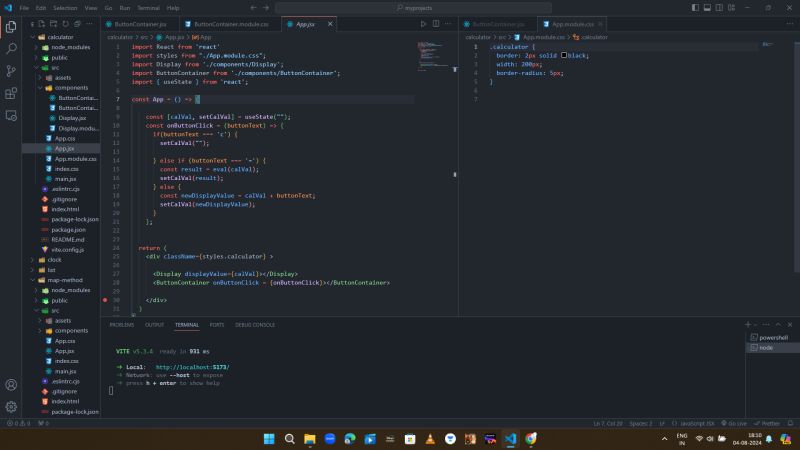Open the Search view in activity bar
Screen dimensions: 800x450
11,48
